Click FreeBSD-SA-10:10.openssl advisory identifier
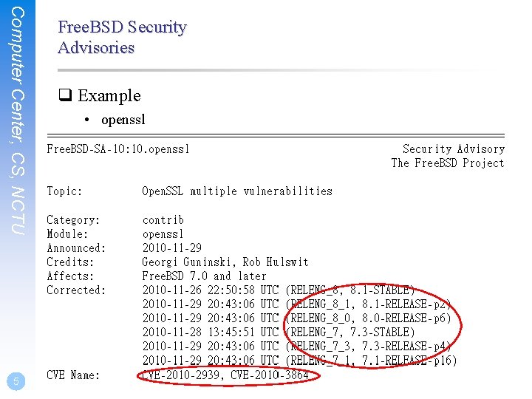532x399 pixels. 117,149
